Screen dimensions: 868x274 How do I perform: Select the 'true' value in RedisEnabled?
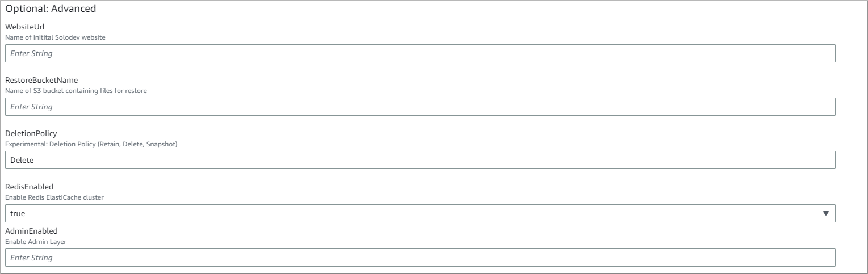click(x=18, y=214)
